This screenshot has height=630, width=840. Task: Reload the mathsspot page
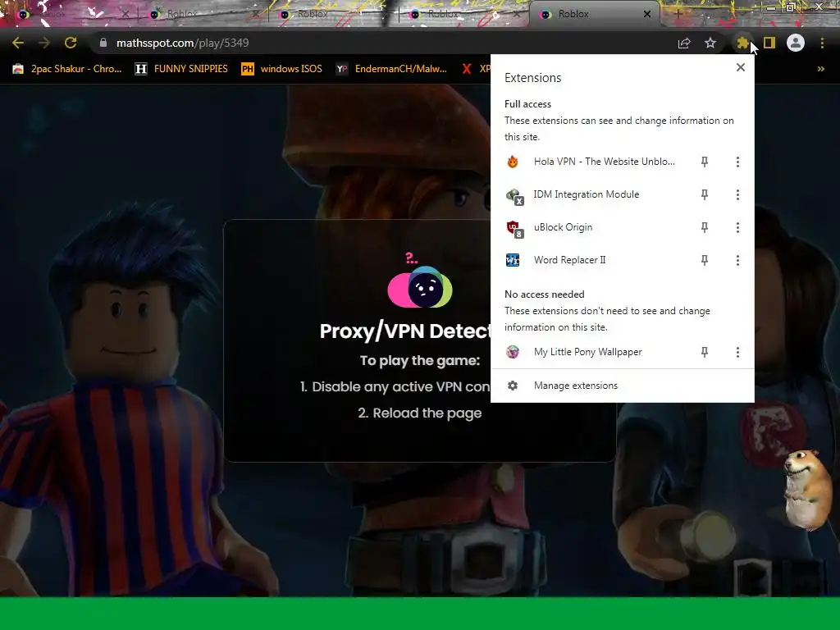coord(71,43)
